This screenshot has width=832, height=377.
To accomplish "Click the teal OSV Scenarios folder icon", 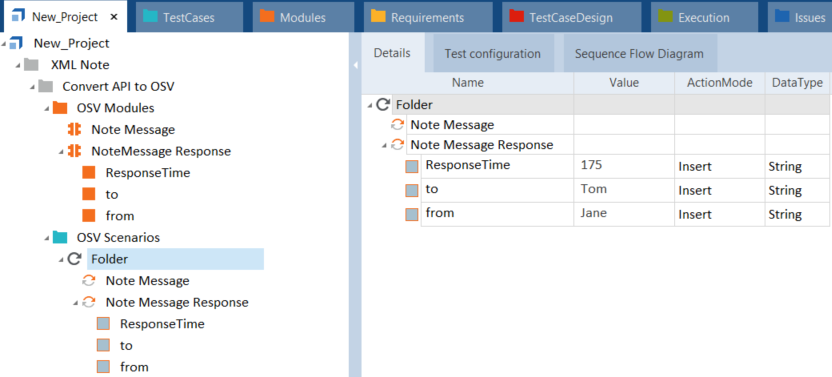I will pyautogui.click(x=60, y=237).
